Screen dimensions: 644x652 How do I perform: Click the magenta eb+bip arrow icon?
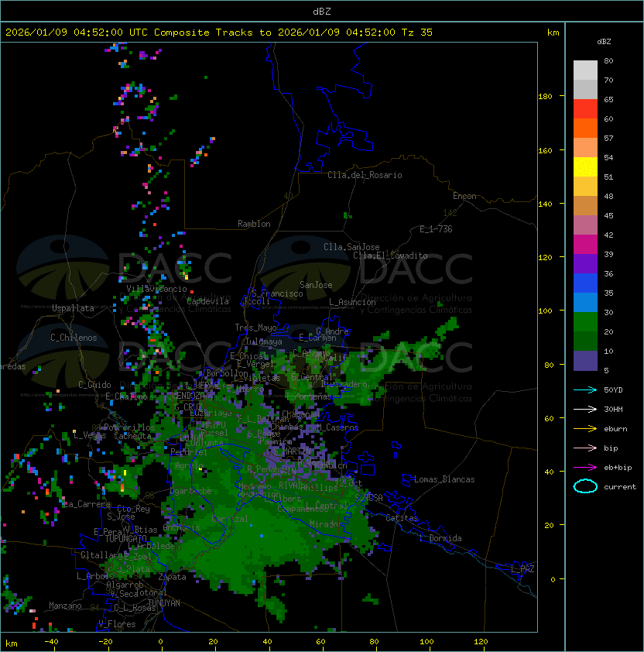tap(585, 468)
